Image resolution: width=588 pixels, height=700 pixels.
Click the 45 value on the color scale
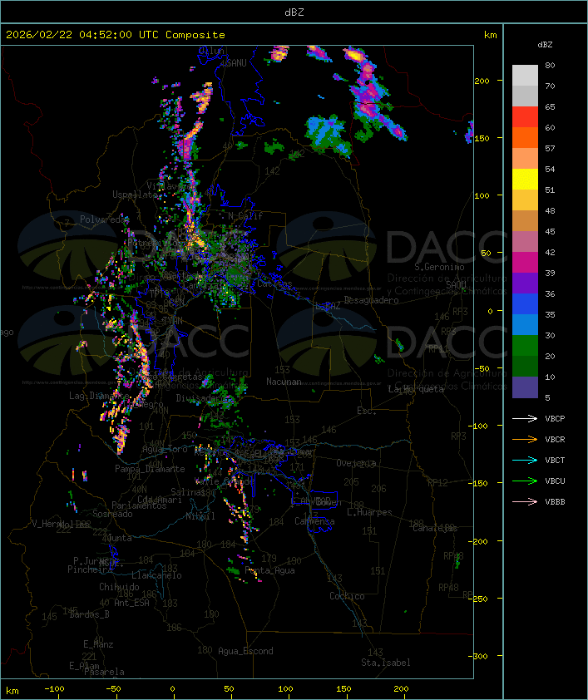coord(550,231)
